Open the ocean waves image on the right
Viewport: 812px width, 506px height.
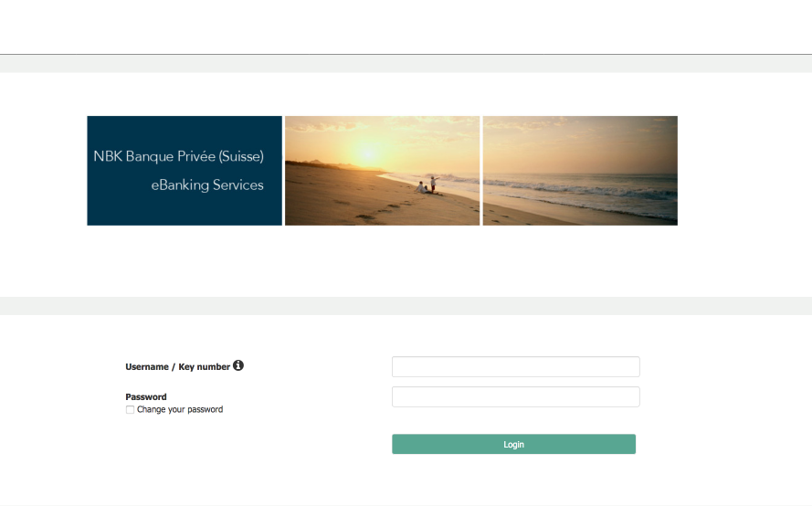pos(580,171)
